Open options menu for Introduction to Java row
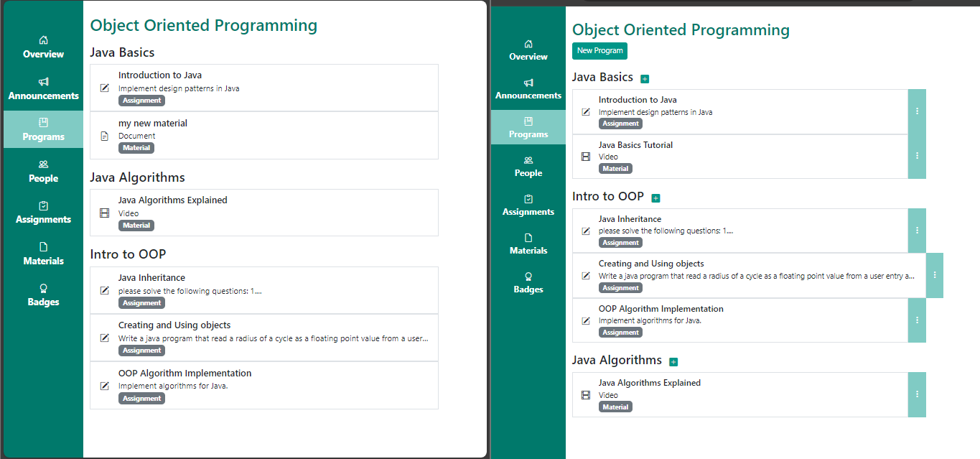 click(x=917, y=111)
